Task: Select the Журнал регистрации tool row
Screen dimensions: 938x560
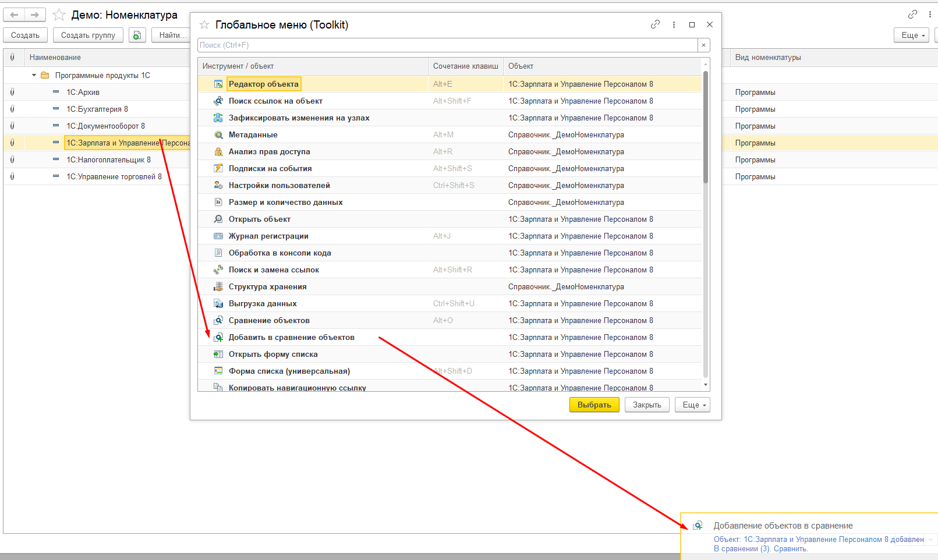Action: pyautogui.click(x=449, y=236)
